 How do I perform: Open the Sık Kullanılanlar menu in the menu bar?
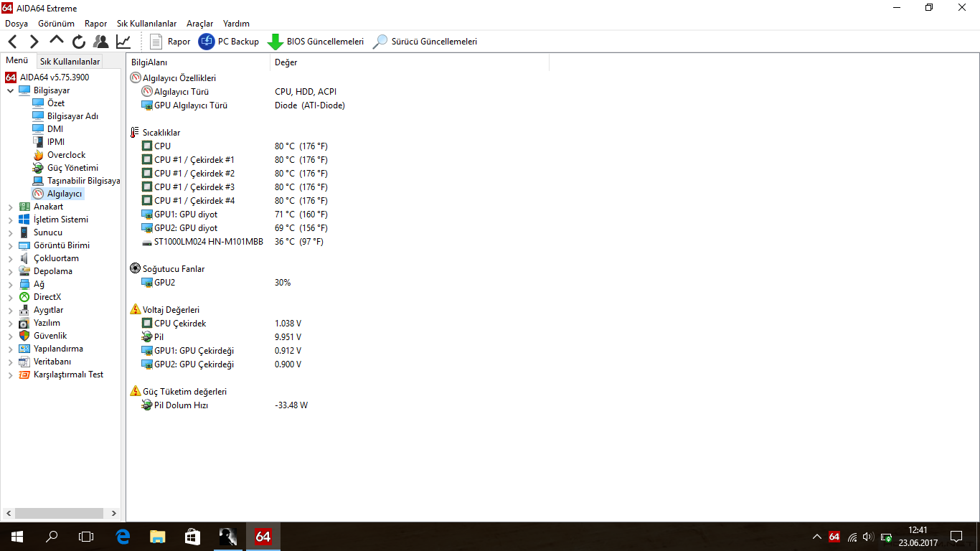(147, 24)
